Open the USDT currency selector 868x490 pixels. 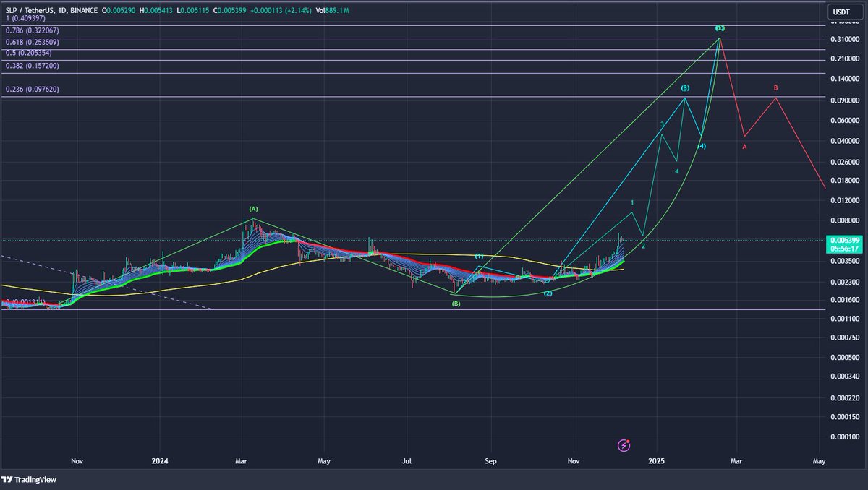coord(844,12)
